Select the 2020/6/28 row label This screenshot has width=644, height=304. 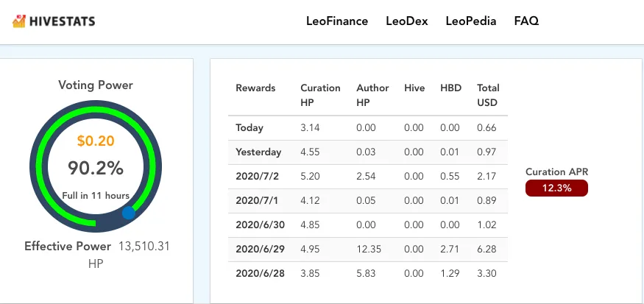(x=260, y=273)
